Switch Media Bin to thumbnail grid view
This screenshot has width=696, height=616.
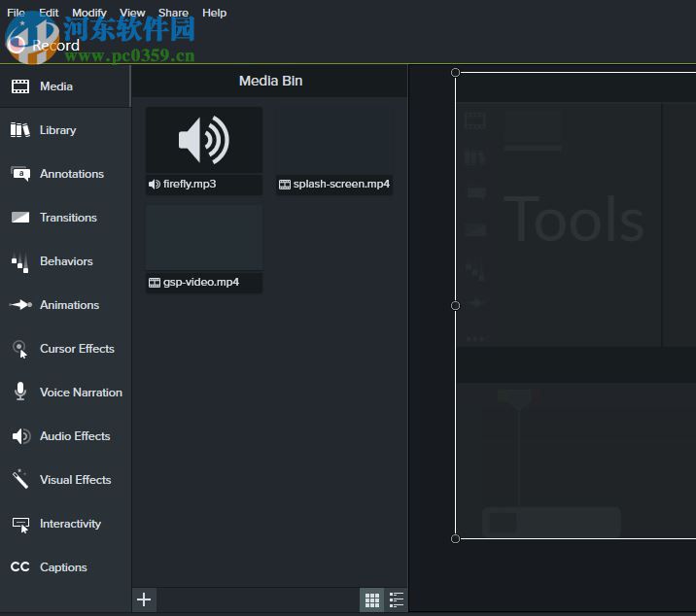pyautogui.click(x=372, y=600)
